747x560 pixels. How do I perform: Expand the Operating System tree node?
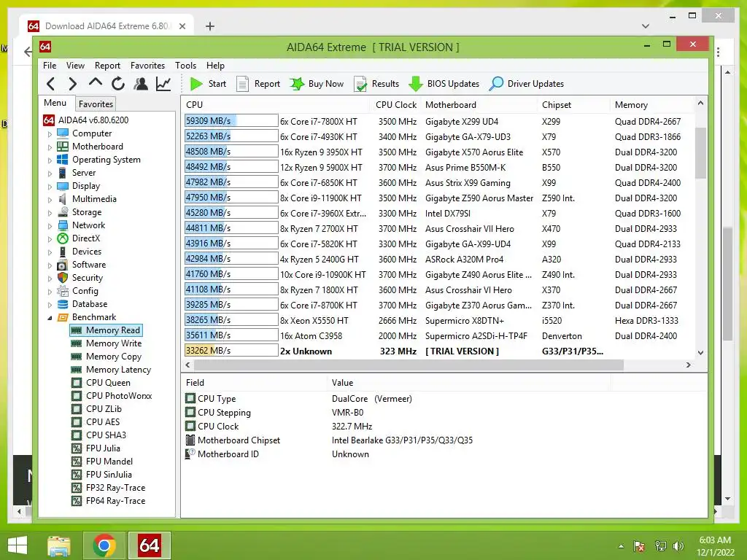click(50, 160)
